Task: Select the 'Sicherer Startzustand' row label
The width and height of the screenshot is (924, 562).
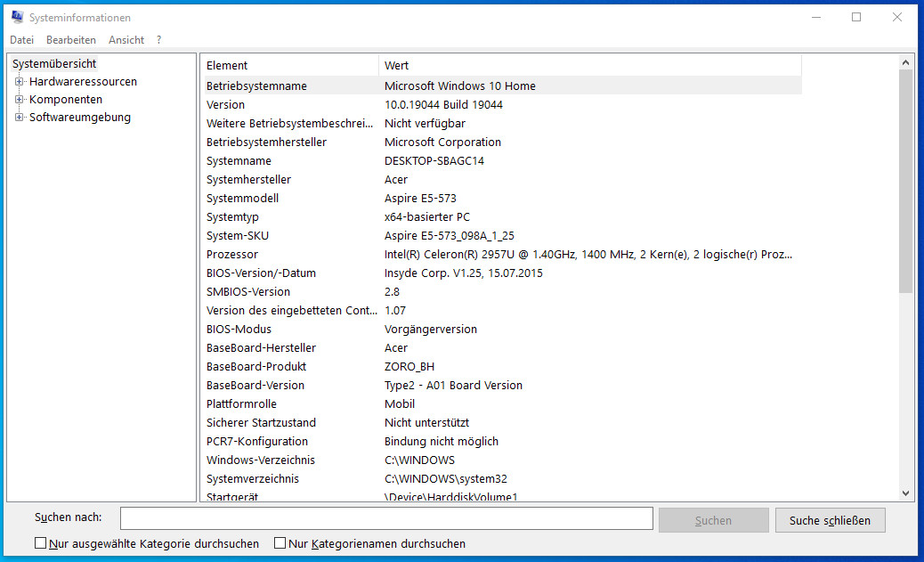Action: 261,423
